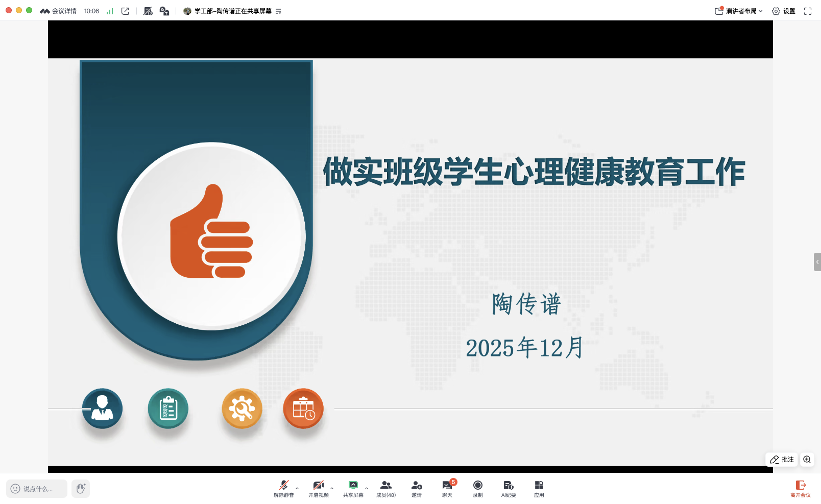Open the menu beside the sharing title

(x=277, y=11)
